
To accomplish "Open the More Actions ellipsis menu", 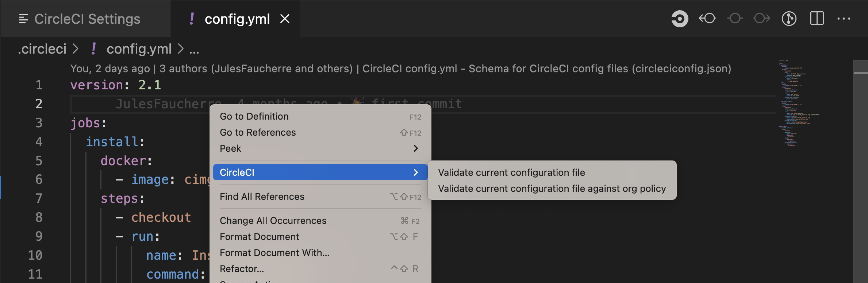I will click(844, 19).
